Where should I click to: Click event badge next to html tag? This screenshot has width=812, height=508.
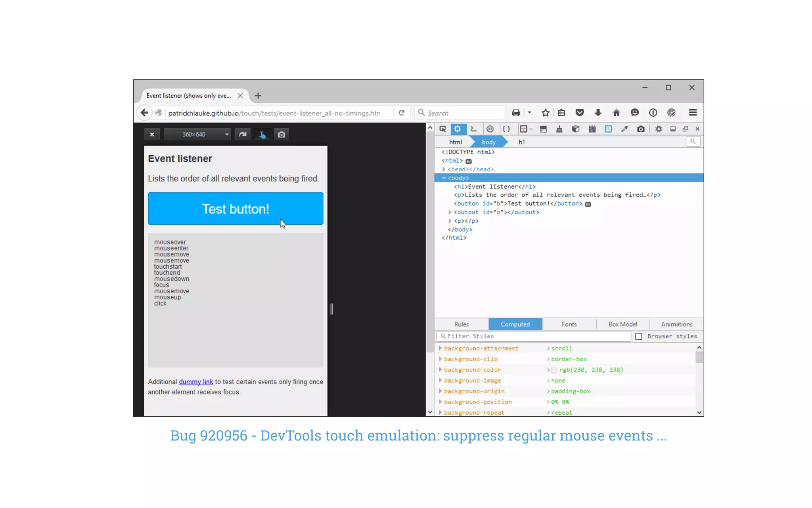click(469, 161)
